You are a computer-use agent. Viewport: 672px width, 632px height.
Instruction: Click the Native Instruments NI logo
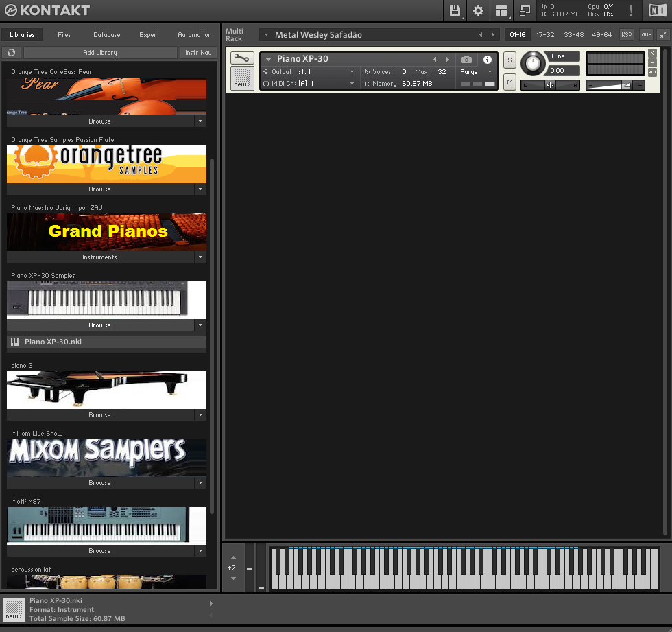pos(658,10)
